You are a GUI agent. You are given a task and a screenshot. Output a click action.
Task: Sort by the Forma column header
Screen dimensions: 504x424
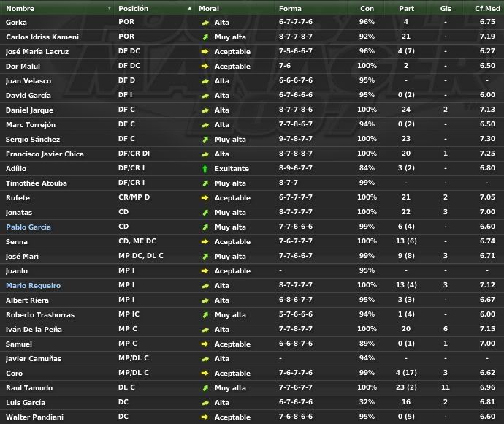click(290, 8)
